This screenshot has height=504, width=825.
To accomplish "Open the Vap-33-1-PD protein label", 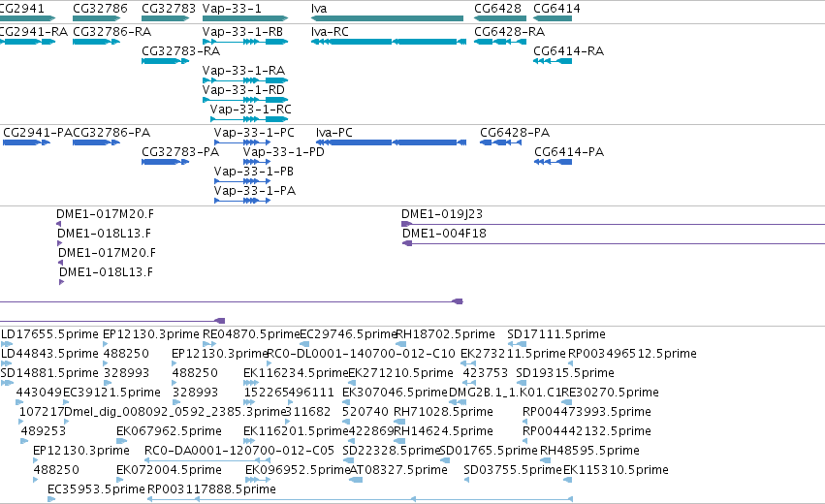I will tap(284, 152).
